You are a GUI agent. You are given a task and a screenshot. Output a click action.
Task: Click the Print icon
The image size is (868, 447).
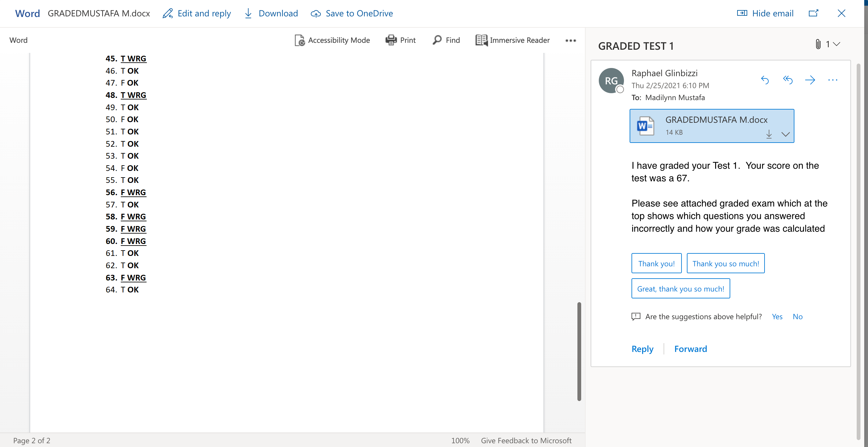[x=391, y=40]
